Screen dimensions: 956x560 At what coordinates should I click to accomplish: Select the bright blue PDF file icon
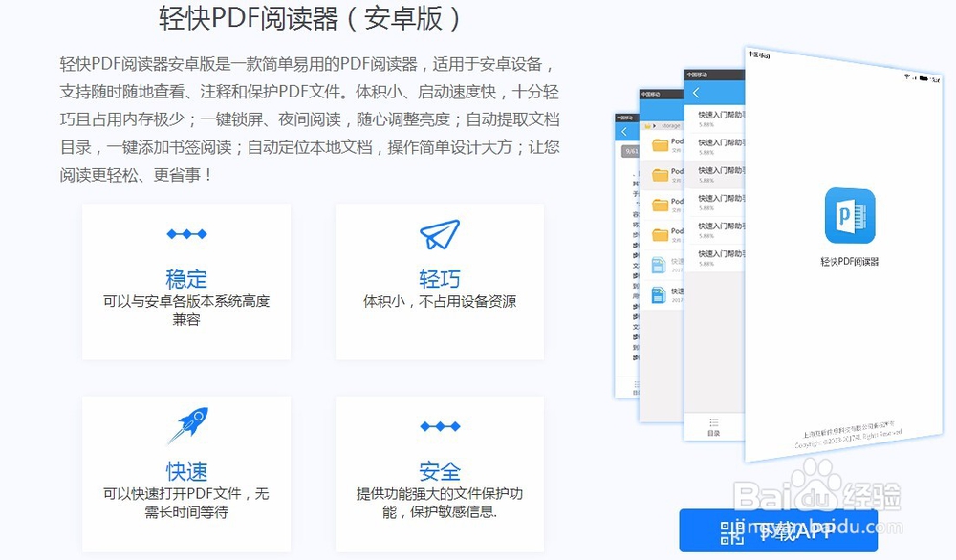659,295
